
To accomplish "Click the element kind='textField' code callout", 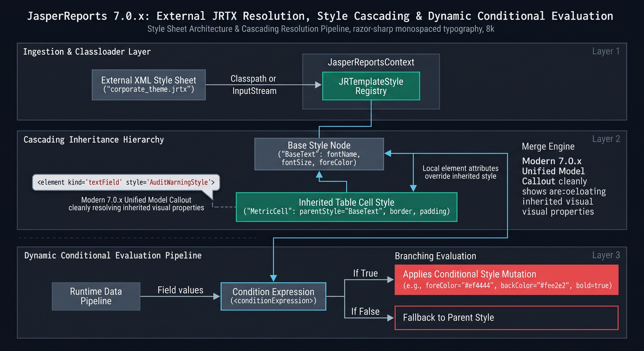I will tap(126, 182).
